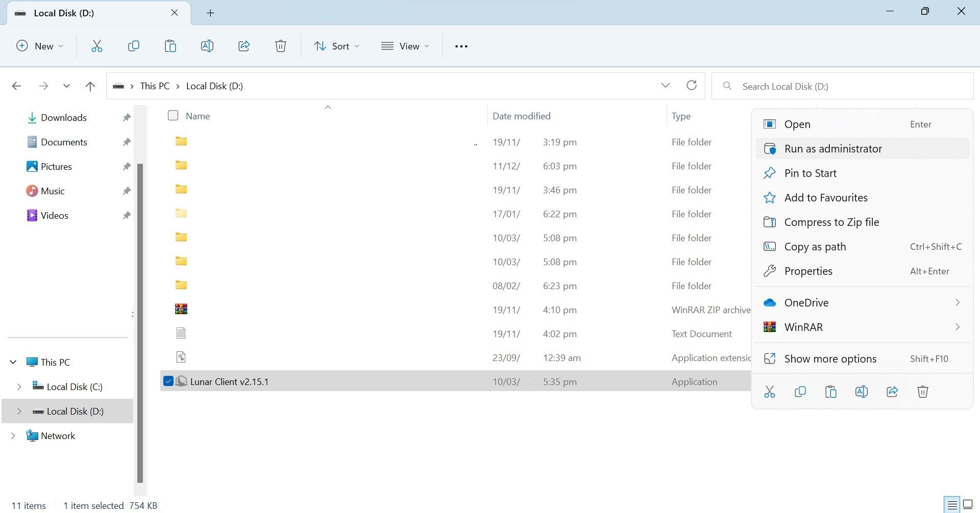The image size is (980, 513).
Task: Click the Copy icon in the context menu
Action: pyautogui.click(x=800, y=392)
